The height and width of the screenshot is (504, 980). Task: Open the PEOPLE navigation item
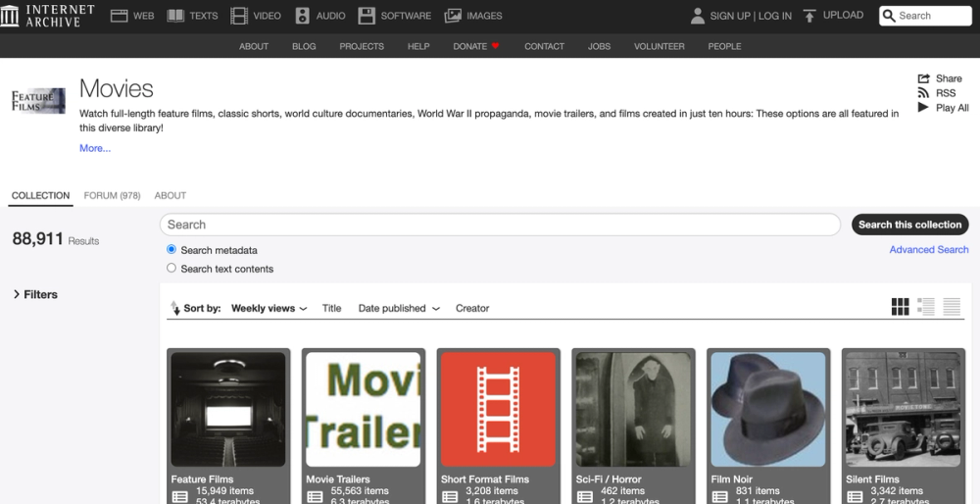(724, 46)
